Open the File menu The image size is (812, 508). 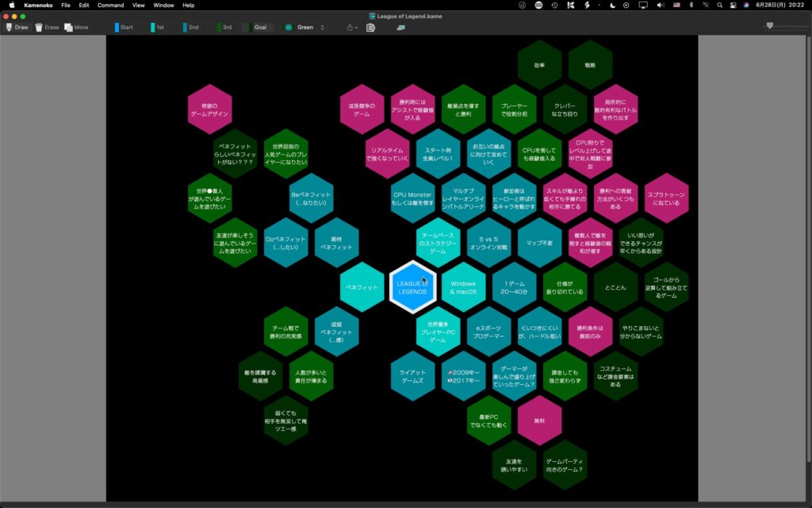pyautogui.click(x=66, y=6)
